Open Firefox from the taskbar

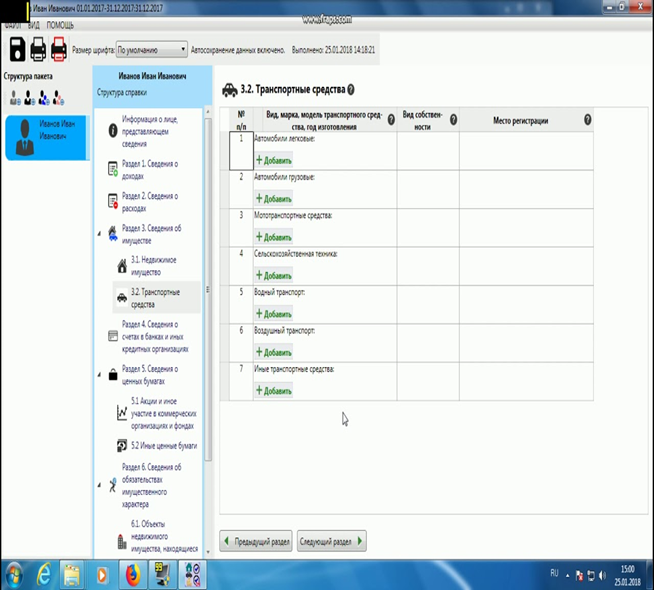pyautogui.click(x=132, y=575)
